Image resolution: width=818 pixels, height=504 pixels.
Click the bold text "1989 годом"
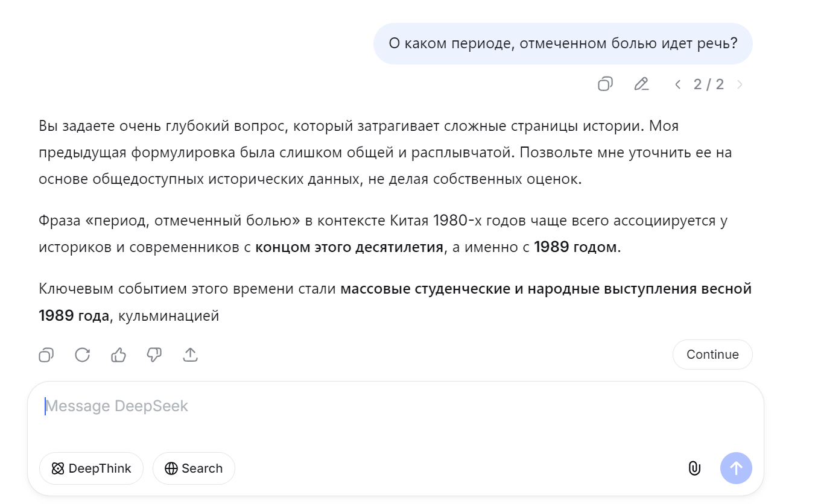pyautogui.click(x=576, y=248)
